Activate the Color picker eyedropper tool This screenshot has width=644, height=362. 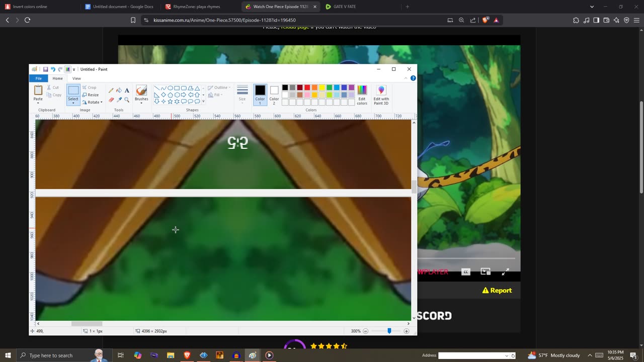pyautogui.click(x=119, y=100)
